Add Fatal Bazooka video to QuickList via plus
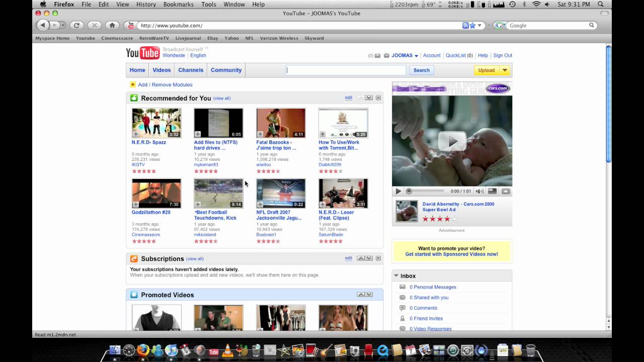 (x=260, y=134)
